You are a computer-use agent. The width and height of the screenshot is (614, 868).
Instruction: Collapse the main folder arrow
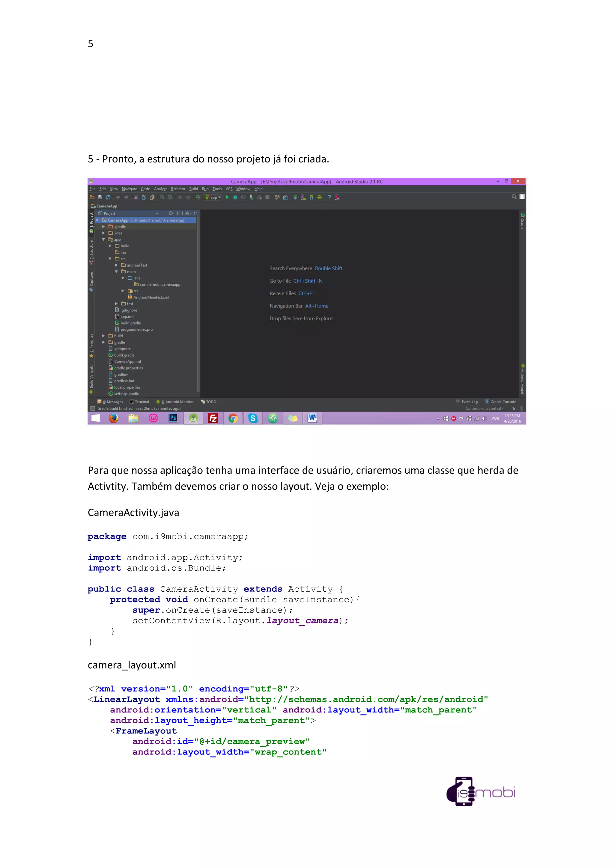click(x=116, y=272)
